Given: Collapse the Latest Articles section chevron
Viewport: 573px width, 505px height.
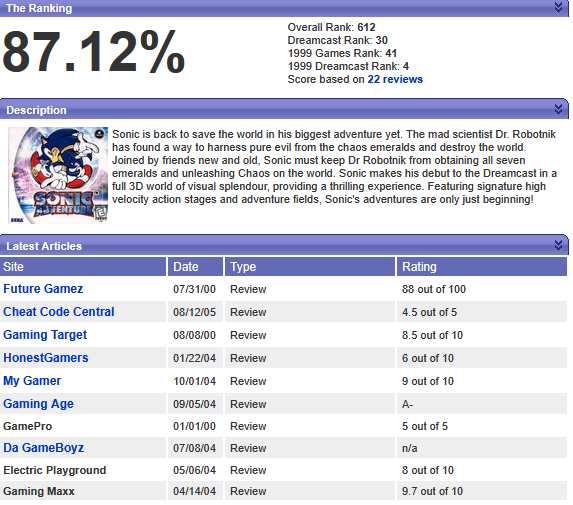Looking at the screenshot, I should (558, 245).
